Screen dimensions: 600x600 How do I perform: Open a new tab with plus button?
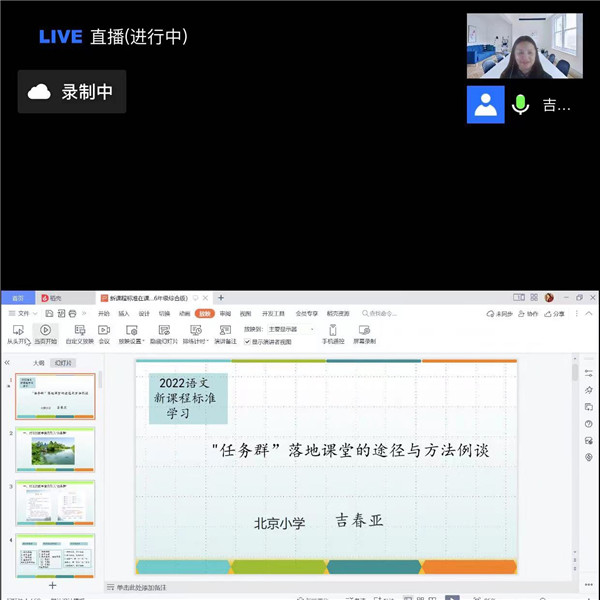point(221,298)
